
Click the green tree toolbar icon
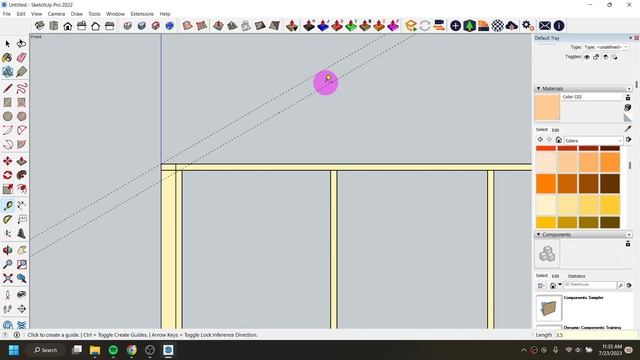[x=469, y=26]
